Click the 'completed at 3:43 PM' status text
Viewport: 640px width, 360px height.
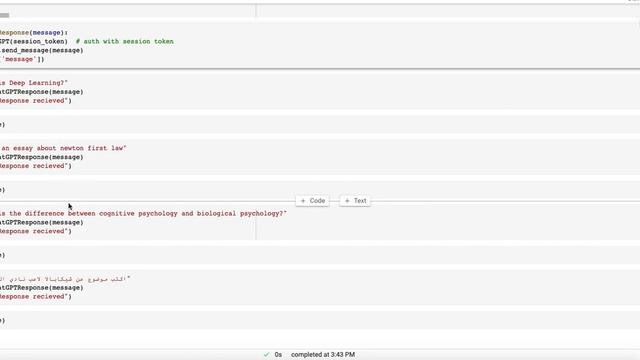pos(323,355)
